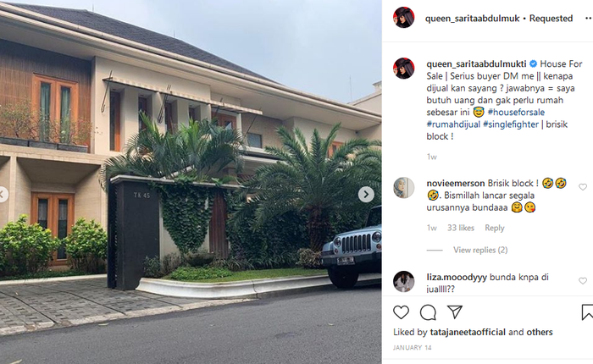Open the #houseforsale hashtag
The height and width of the screenshot is (364, 593).
click(x=516, y=113)
